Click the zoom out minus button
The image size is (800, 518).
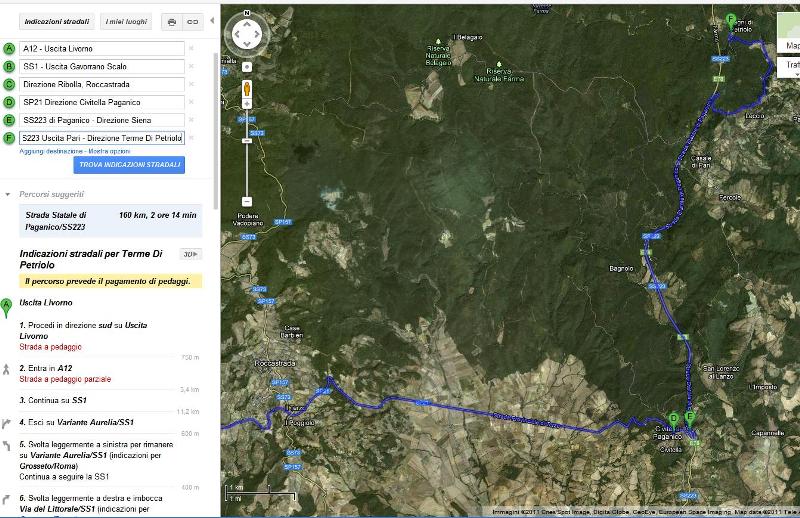(x=247, y=201)
